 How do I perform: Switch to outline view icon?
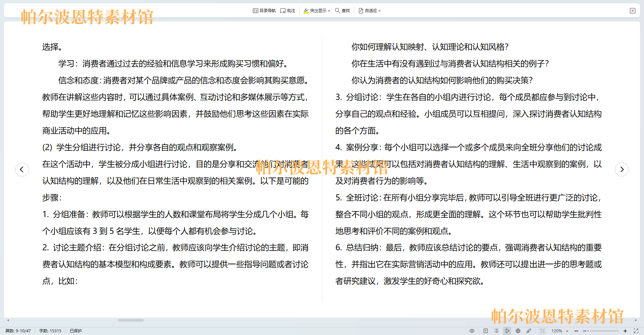pos(496,331)
